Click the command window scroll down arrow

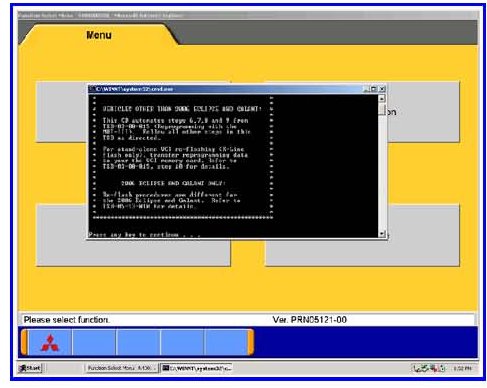pos(382,234)
